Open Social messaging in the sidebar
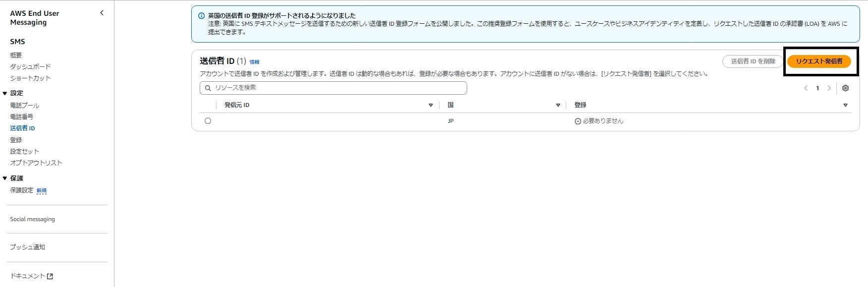Viewport: 868px width, 287px height. [33, 219]
